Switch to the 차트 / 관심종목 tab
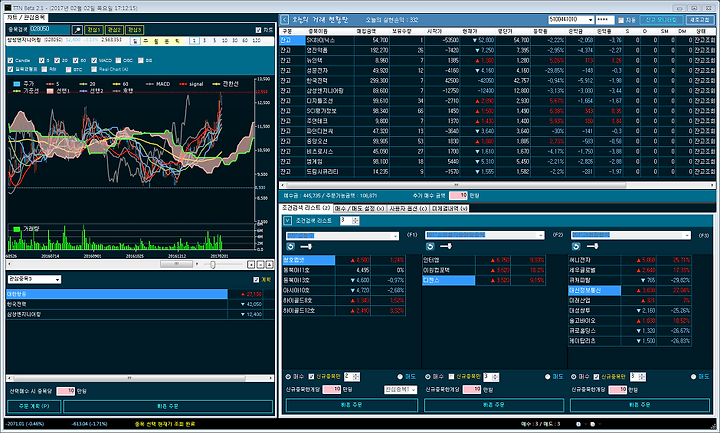 pyautogui.click(x=26, y=17)
